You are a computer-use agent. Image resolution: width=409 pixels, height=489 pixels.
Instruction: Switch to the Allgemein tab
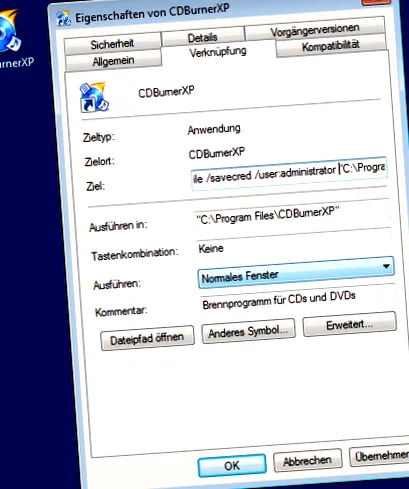pyautogui.click(x=113, y=61)
